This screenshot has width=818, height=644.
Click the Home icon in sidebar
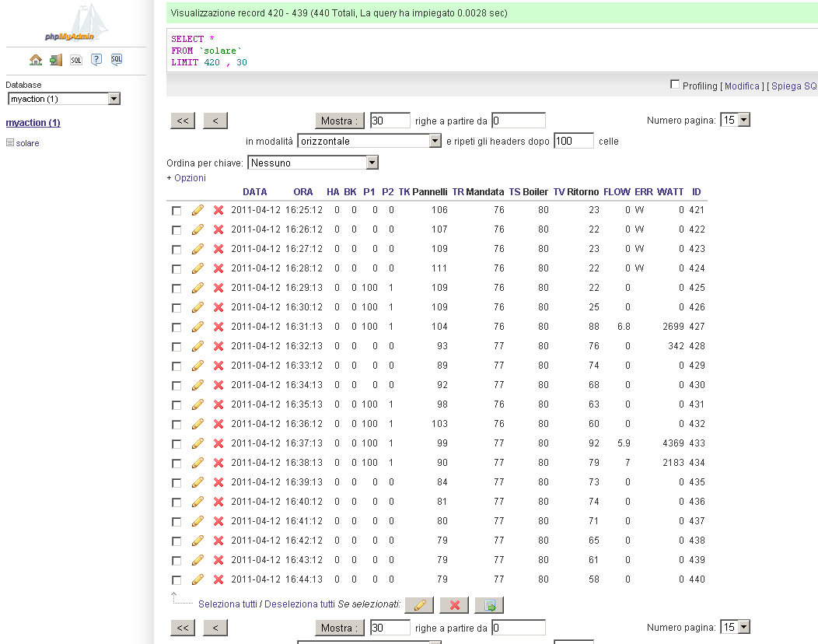[36, 60]
